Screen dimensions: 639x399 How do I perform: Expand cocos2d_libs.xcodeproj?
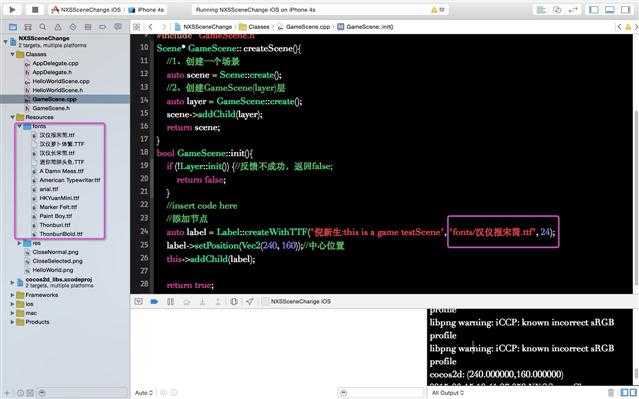click(12, 282)
